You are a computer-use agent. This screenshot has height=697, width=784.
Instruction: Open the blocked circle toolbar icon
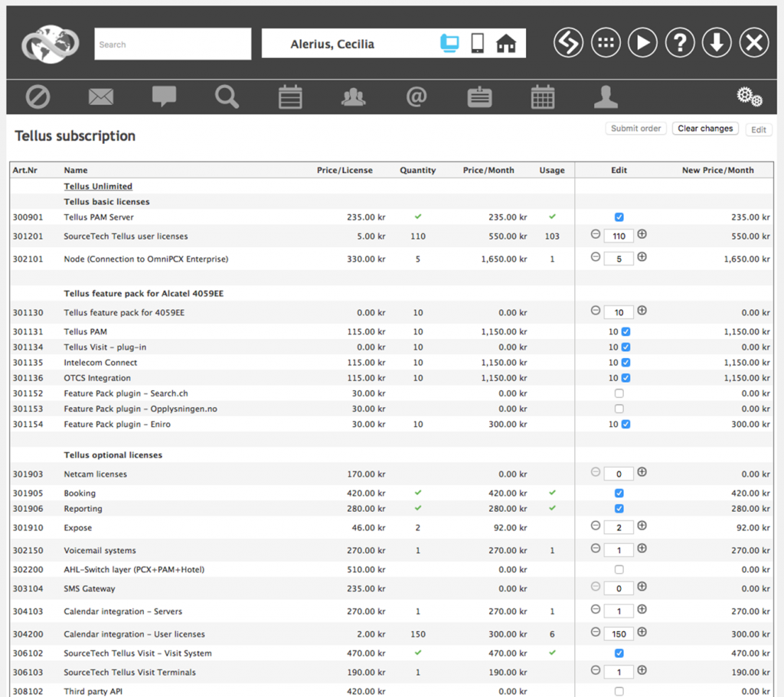38,96
